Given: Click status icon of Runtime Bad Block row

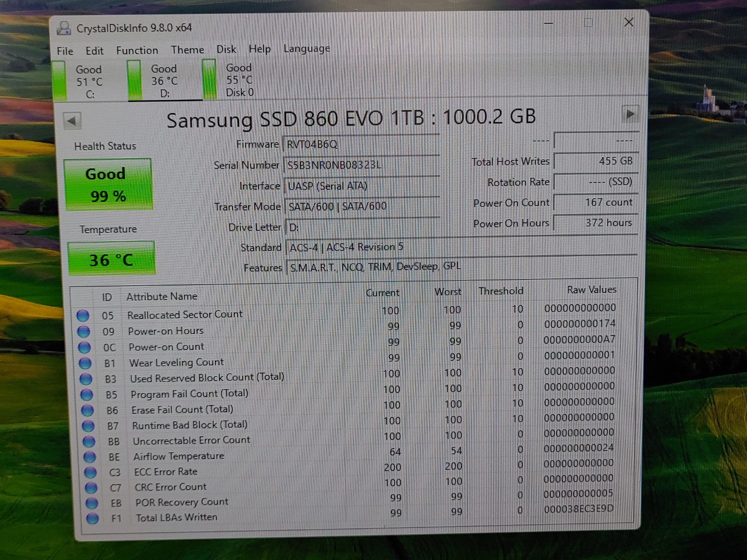Looking at the screenshot, I should coord(89,426).
